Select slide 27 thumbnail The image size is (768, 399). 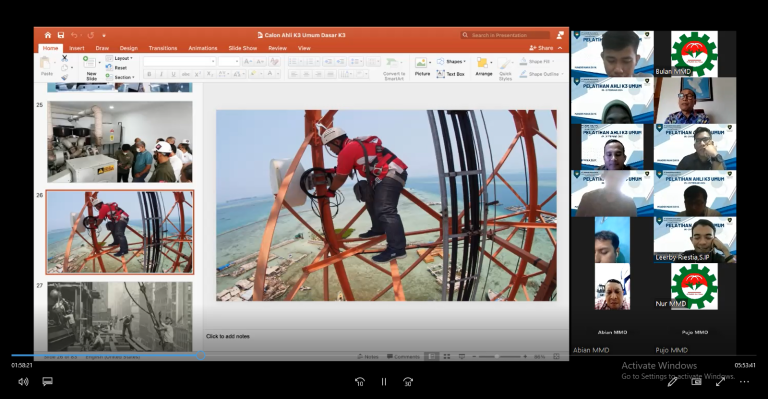pos(120,316)
